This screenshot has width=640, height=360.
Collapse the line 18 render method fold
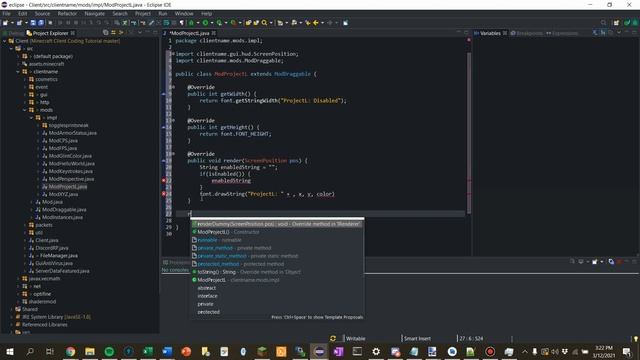[x=173, y=154]
